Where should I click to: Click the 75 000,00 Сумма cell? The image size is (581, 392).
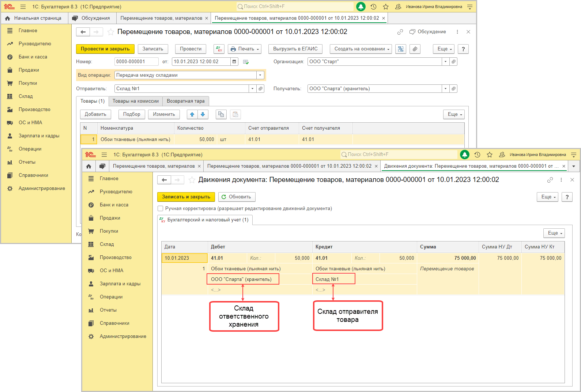(x=448, y=258)
